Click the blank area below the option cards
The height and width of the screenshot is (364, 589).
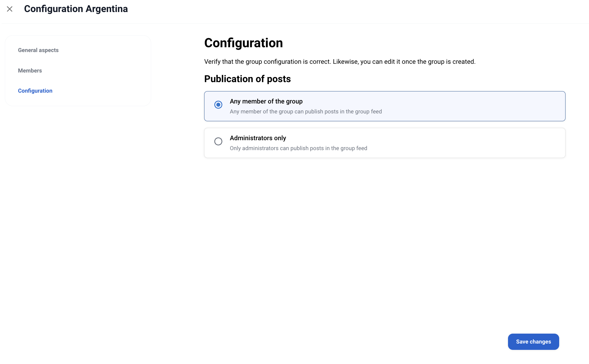361,241
